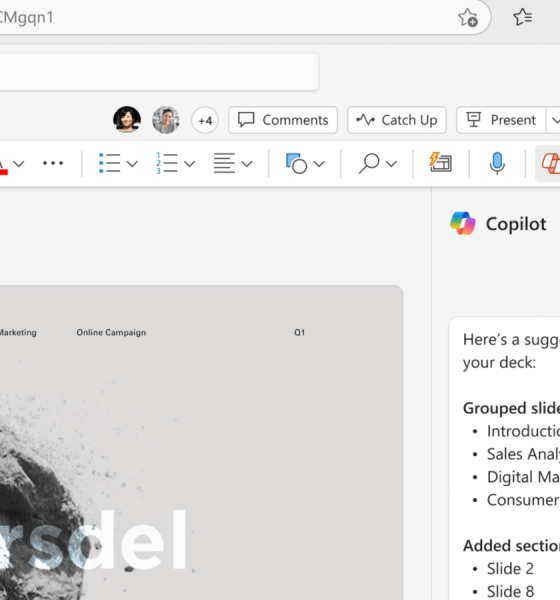Viewport: 560px width, 600px height.
Task: Open the Comments pane
Action: tap(283, 120)
